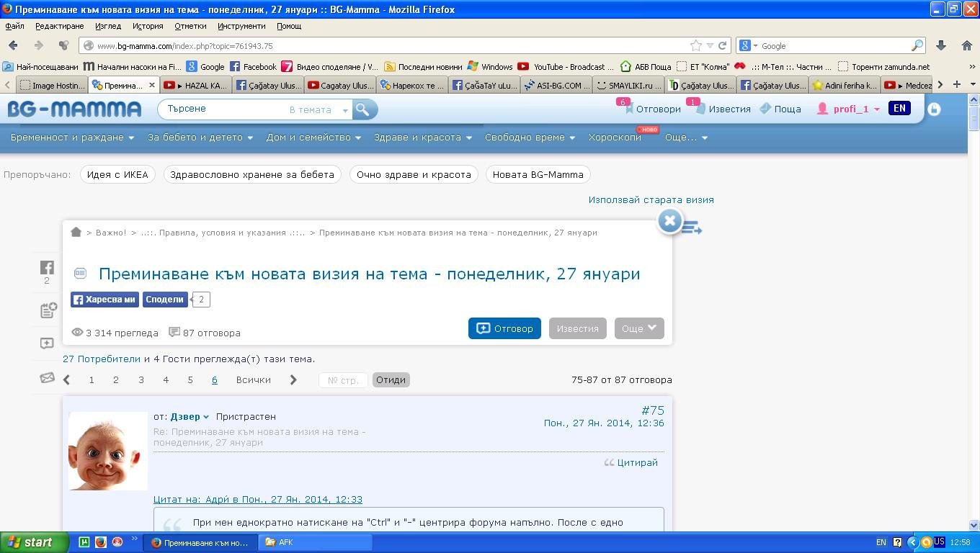Click the '№ стр.' page number field

(x=343, y=380)
